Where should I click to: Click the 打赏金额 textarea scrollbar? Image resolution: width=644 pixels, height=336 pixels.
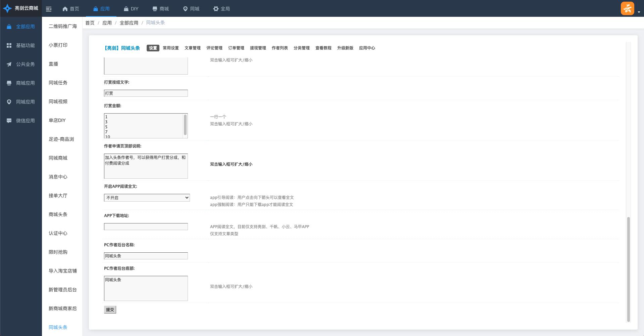point(185,125)
